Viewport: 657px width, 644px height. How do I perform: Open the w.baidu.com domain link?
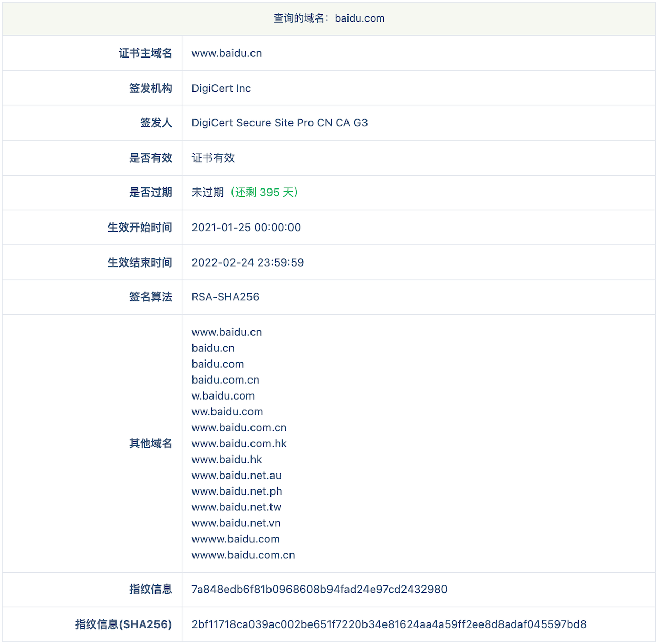coord(223,395)
